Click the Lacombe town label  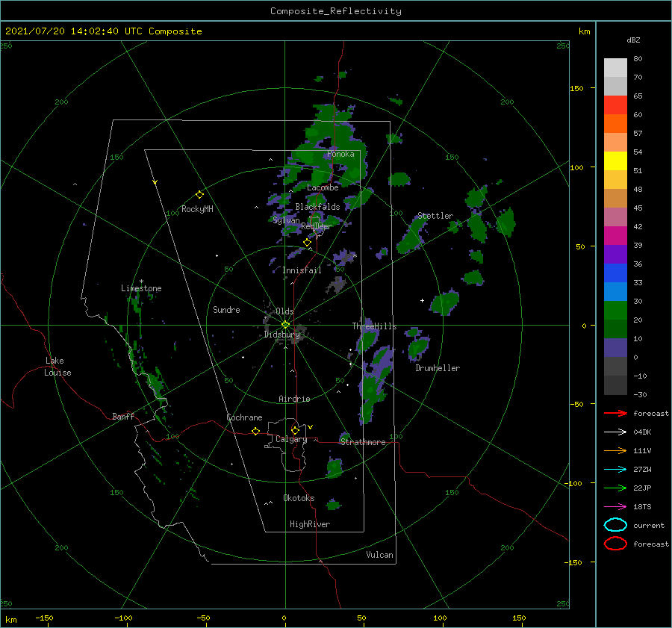323,187
